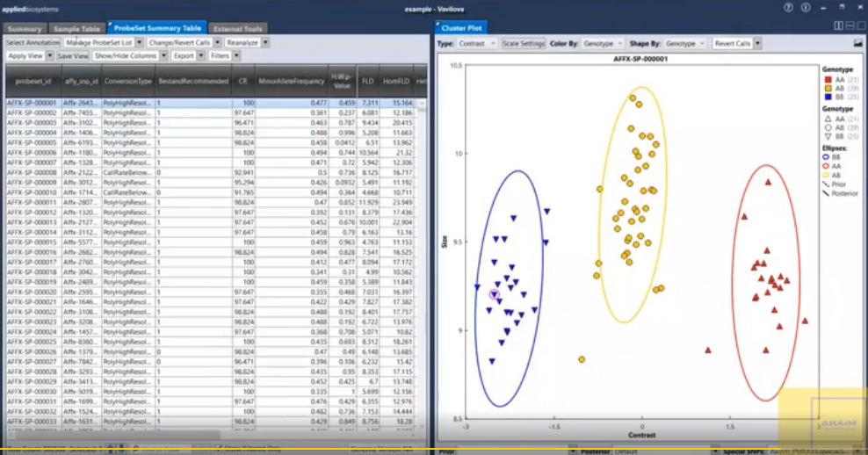Open the Export dropdown arrow
This screenshot has height=455, width=868.
pos(201,55)
